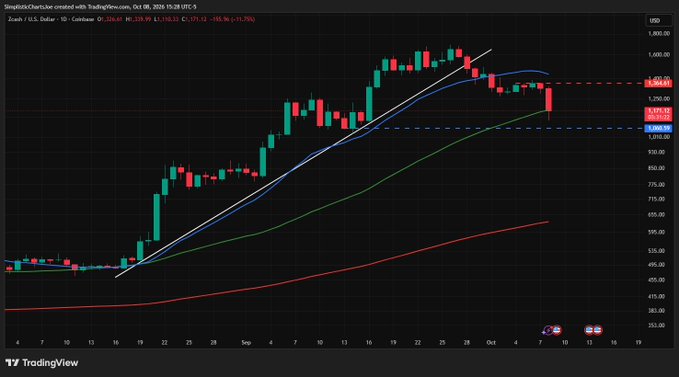Screen dimensions: 679x377
Task: Click the red 1,364.61 price label
Action: pyautogui.click(x=658, y=84)
